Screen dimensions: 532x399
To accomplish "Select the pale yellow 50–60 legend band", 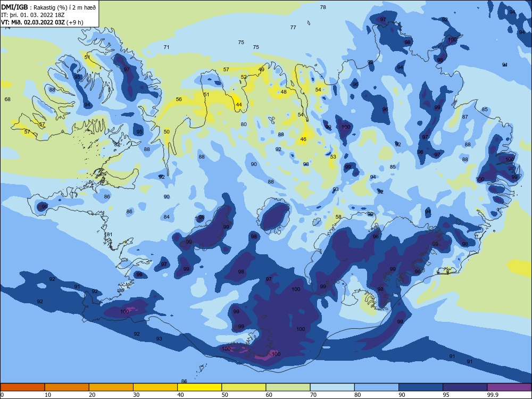I will (244, 387).
